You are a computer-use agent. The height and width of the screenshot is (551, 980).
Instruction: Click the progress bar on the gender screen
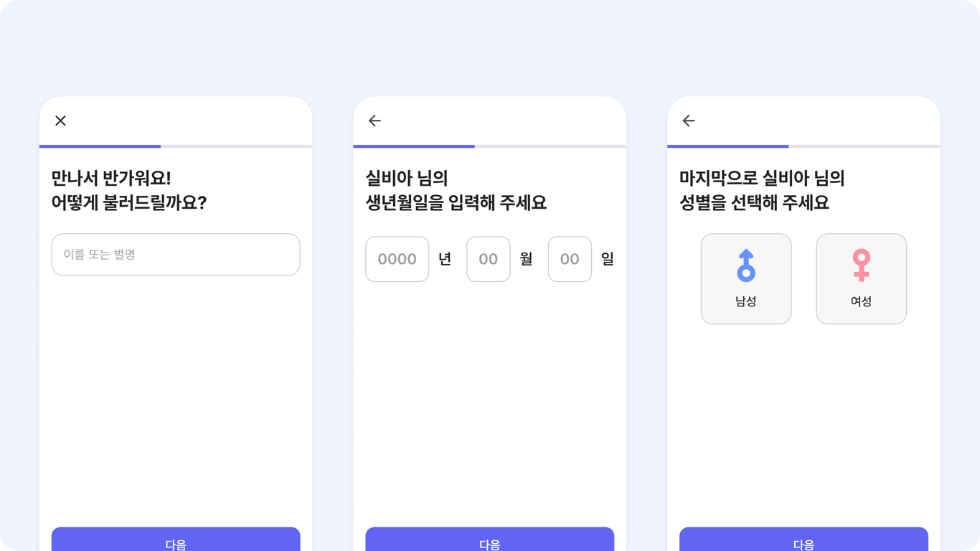point(804,146)
